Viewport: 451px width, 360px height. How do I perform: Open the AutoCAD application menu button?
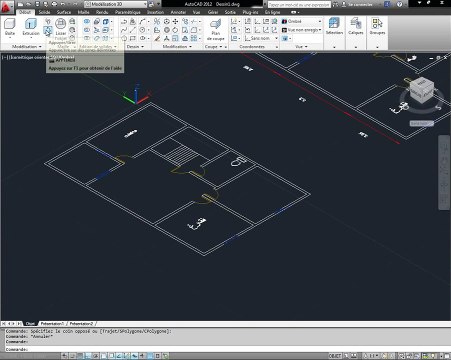[7, 7]
